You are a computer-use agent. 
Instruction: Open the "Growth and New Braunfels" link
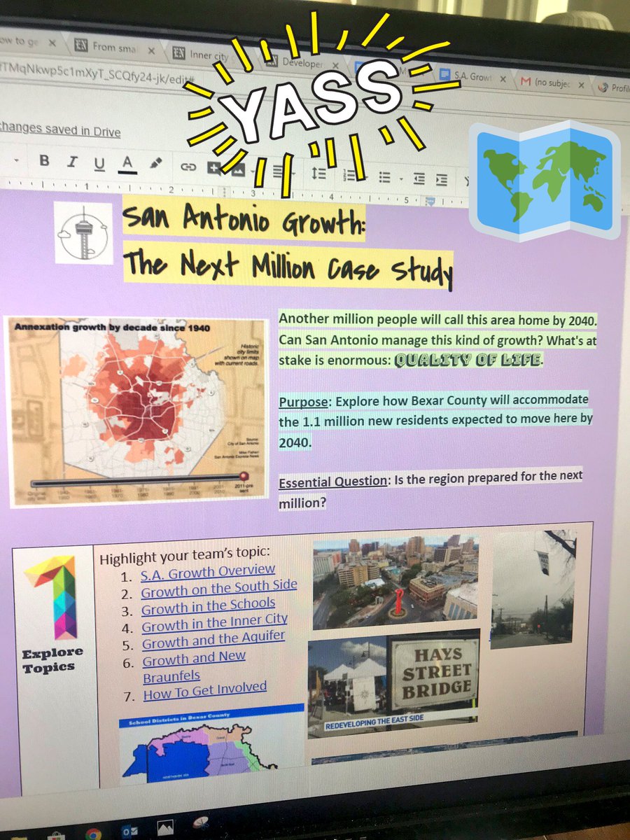click(194, 667)
